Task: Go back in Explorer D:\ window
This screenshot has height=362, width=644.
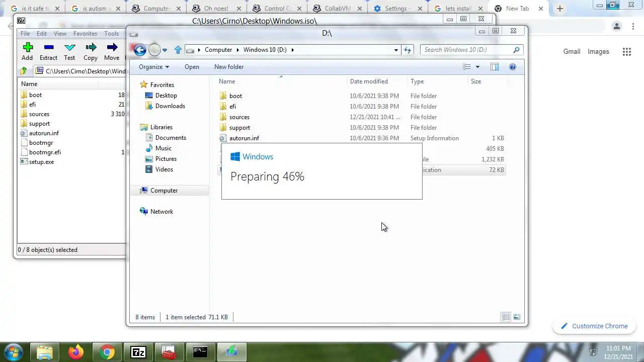Action: pos(140,49)
